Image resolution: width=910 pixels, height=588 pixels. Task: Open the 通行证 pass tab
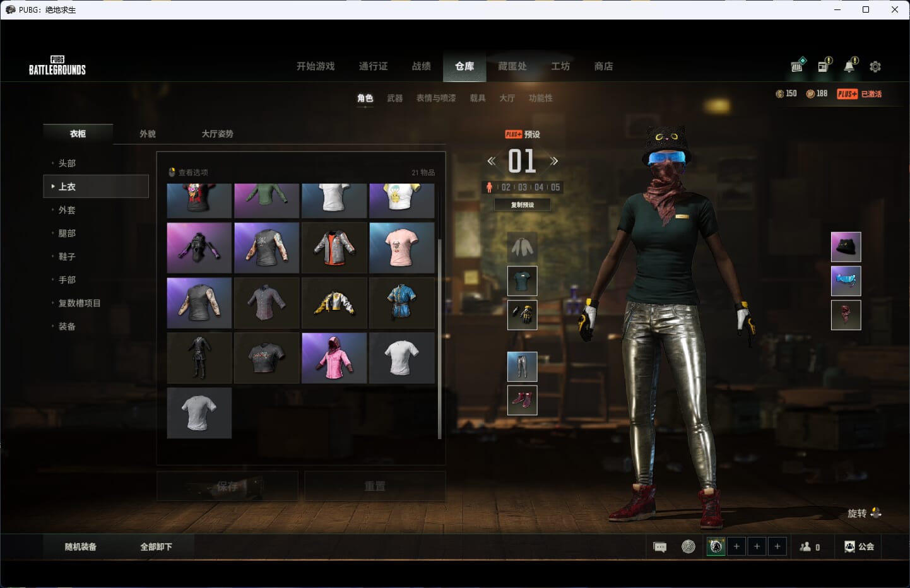tap(373, 66)
